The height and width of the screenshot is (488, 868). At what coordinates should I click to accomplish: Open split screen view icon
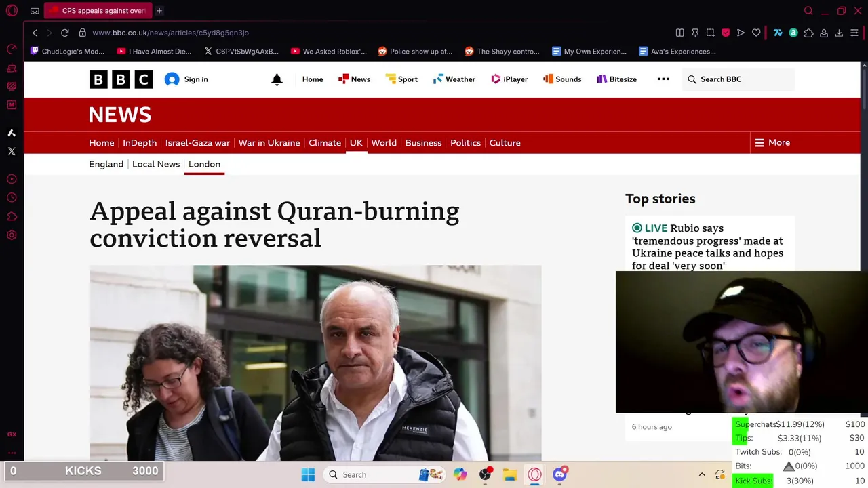tap(680, 33)
